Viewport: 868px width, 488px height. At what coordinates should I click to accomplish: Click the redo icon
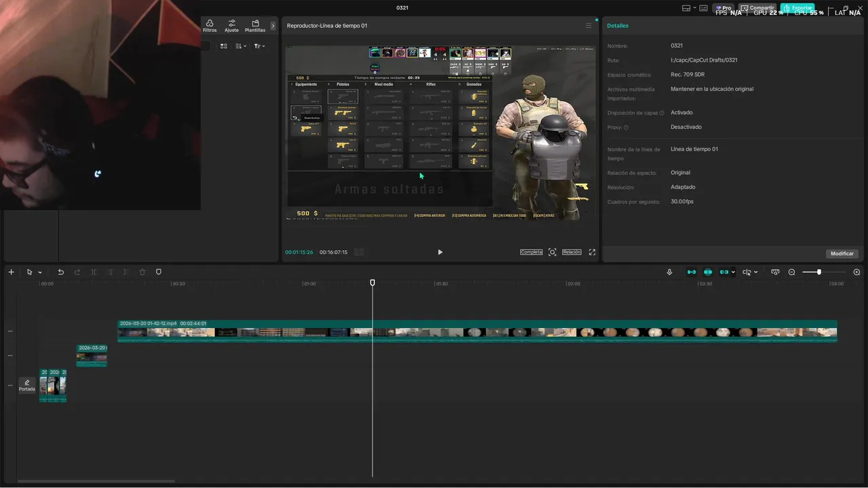click(77, 272)
